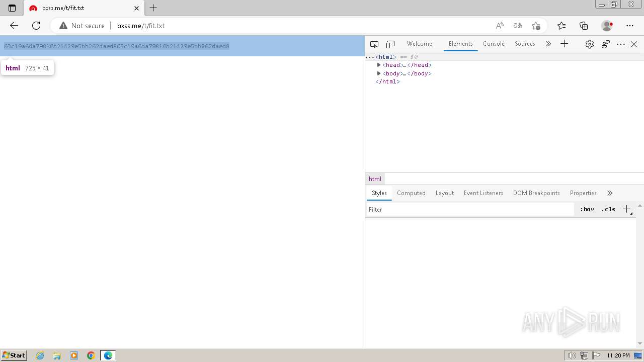
Task: Open the DevTools feedback icon
Action: [606, 44]
